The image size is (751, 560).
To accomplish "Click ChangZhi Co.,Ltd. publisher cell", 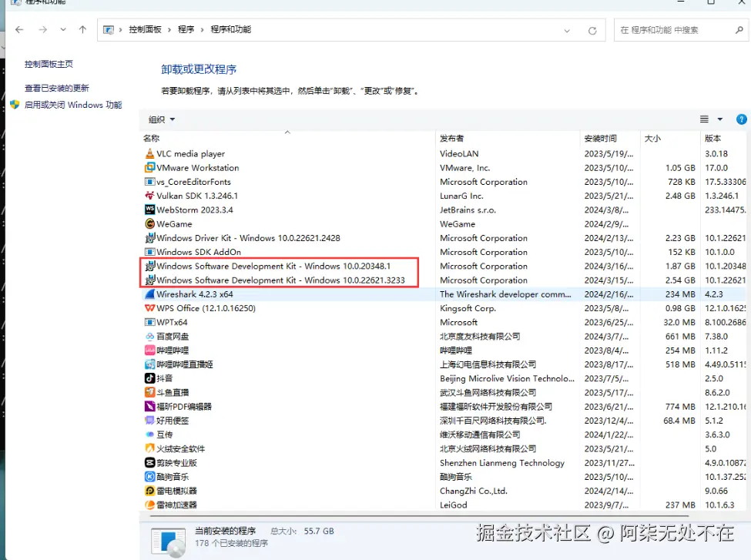I will (474, 491).
